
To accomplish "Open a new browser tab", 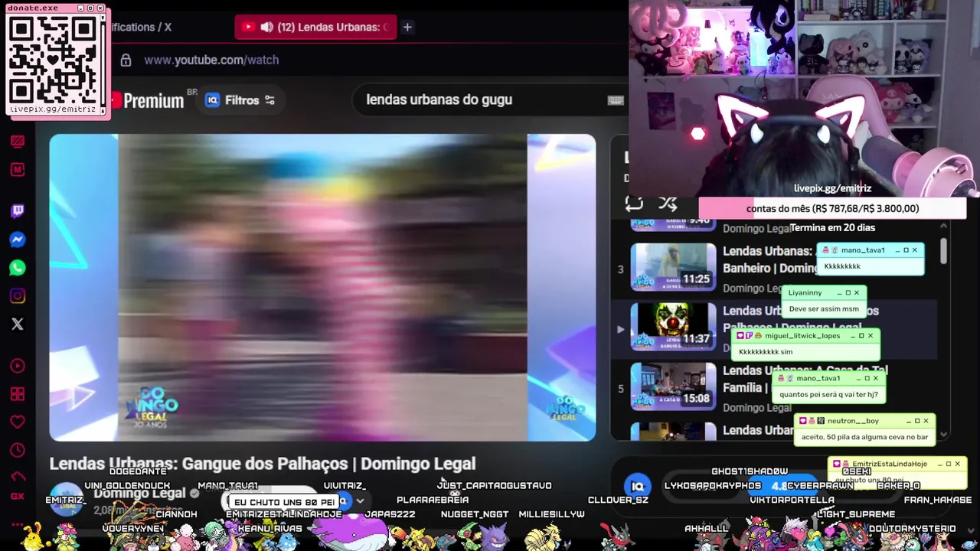I will 407,27.
